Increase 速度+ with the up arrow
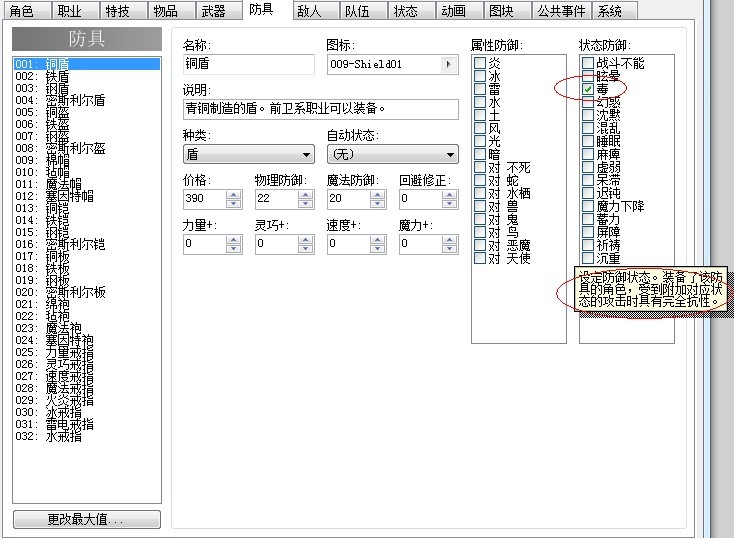 (x=378, y=240)
